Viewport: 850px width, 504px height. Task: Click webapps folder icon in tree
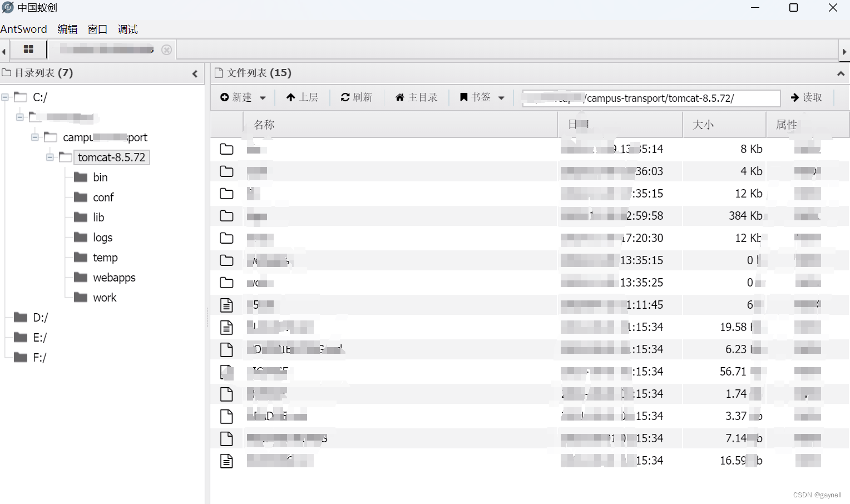(81, 277)
